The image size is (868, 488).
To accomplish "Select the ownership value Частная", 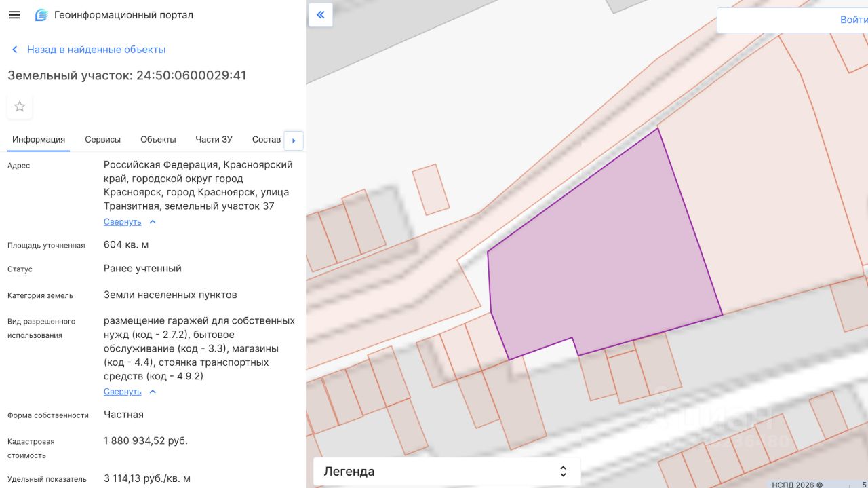I will 123,414.
